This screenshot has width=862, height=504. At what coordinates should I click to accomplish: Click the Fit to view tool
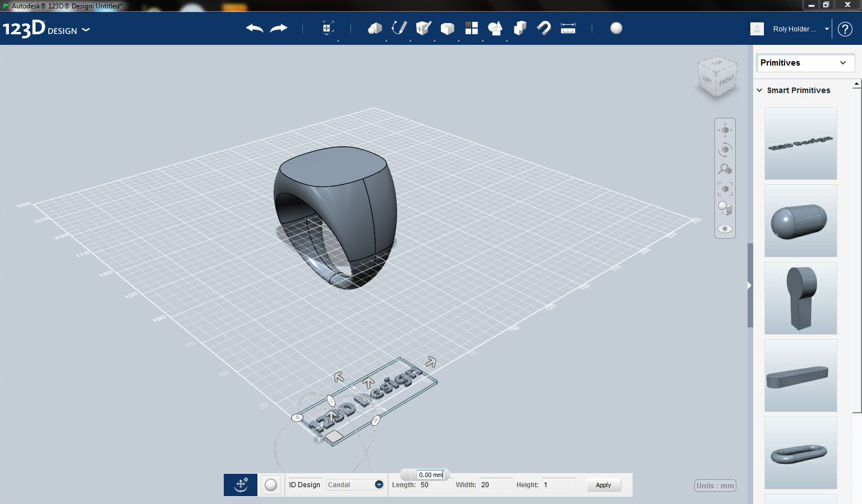pos(725,189)
